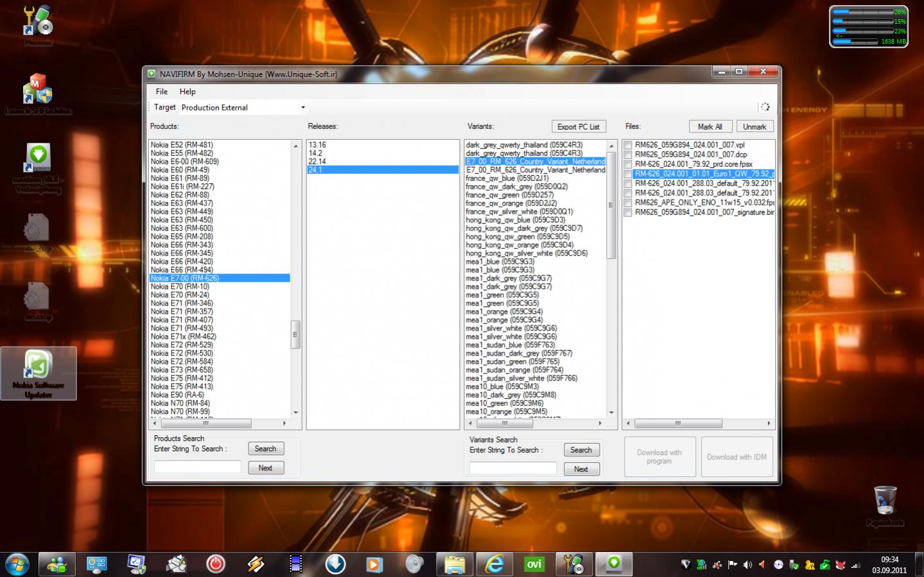Check the RM626_059G894_024.001_007.dcp file checkbox

point(628,155)
